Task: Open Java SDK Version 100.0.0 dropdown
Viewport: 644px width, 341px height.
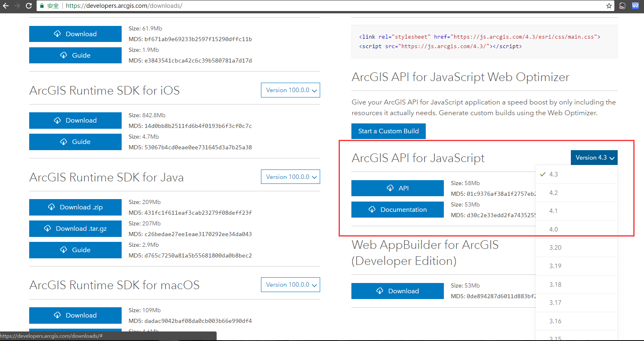Action: coord(290,177)
